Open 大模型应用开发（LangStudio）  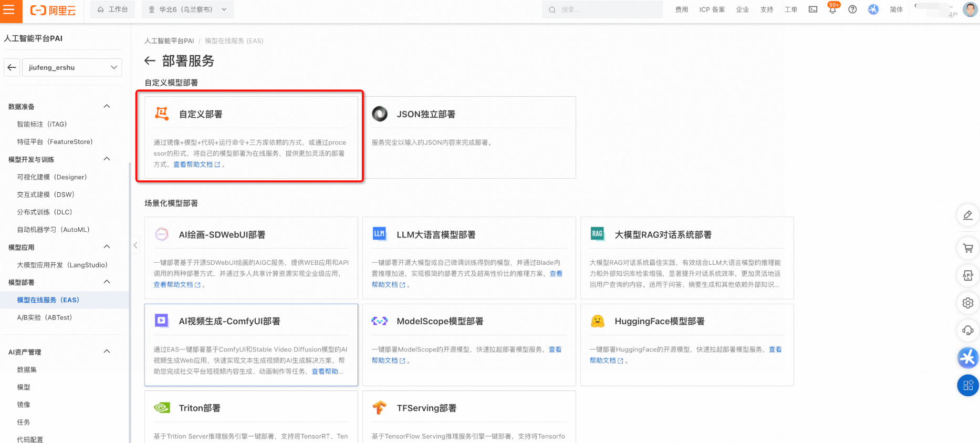[x=62, y=265]
